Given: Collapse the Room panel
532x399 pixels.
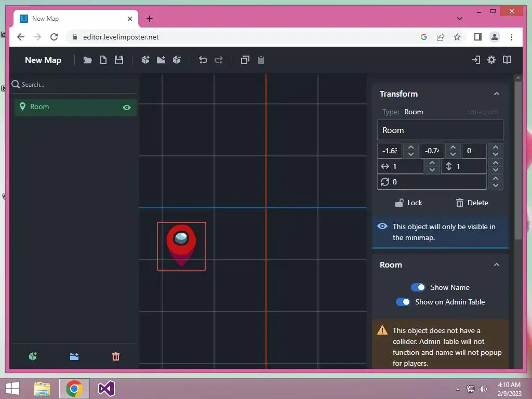Looking at the screenshot, I should pyautogui.click(x=496, y=264).
